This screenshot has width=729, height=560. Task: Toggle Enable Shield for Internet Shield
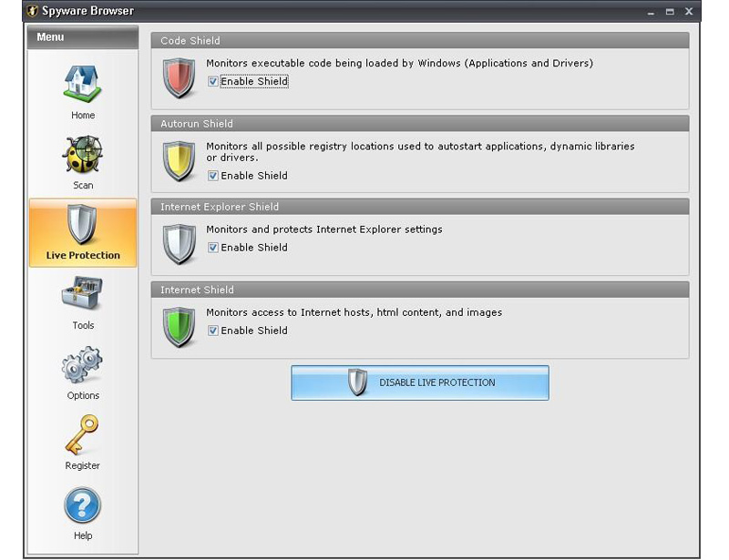(213, 331)
